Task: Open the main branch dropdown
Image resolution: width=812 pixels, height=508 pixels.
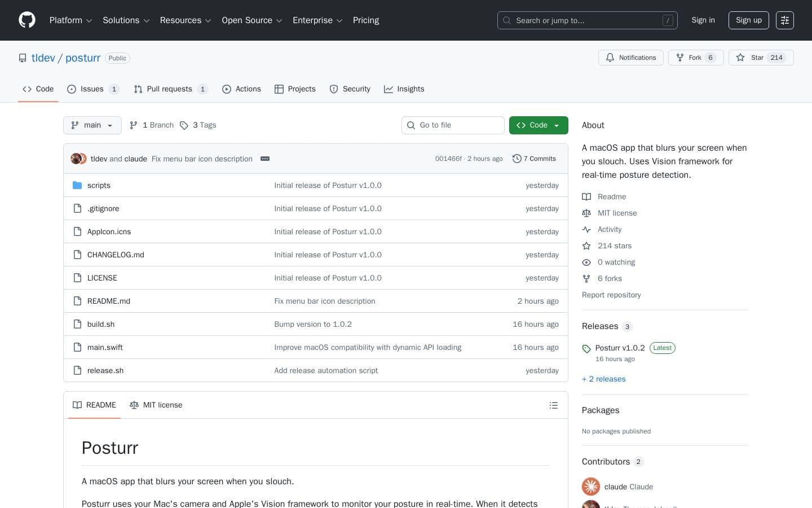Action: click(x=92, y=125)
